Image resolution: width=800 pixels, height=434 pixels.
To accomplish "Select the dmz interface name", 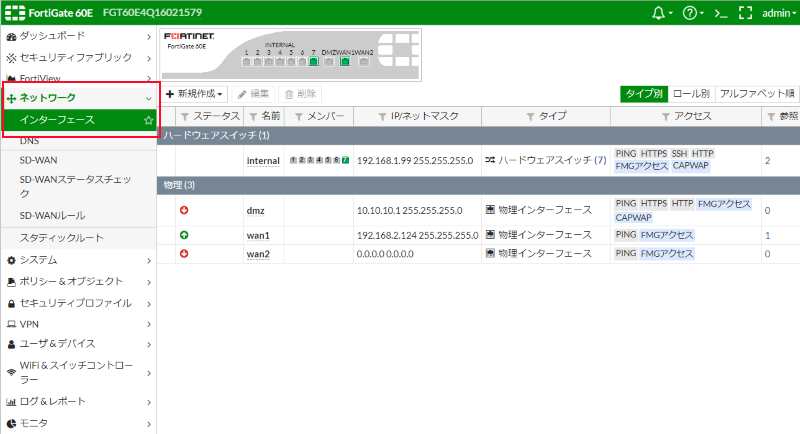I will 256,211.
